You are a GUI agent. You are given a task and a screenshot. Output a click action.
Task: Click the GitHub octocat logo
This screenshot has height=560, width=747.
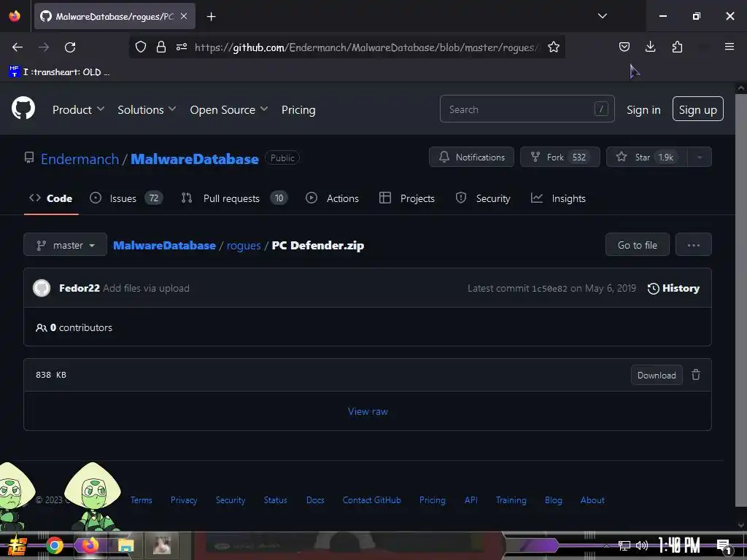(x=23, y=109)
